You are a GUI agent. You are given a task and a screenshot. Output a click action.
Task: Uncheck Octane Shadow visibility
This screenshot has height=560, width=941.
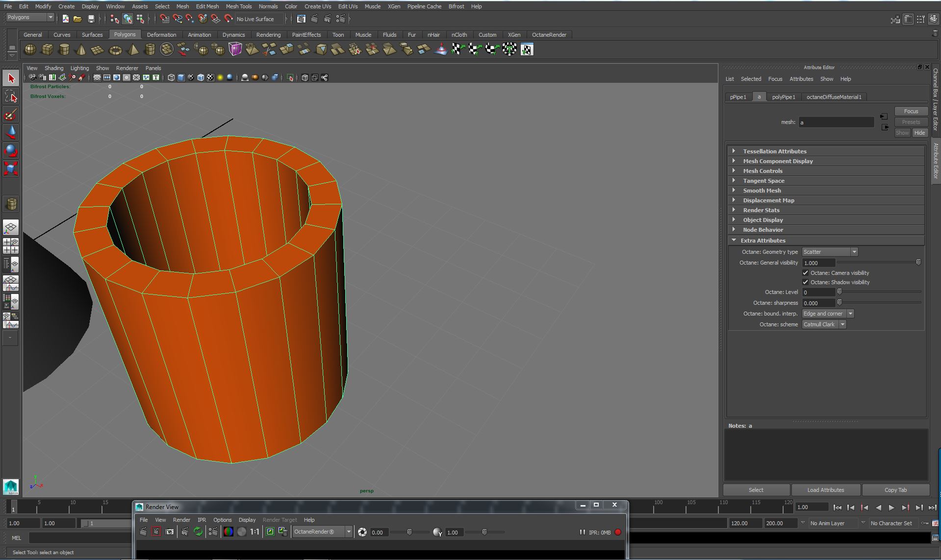pyautogui.click(x=805, y=282)
